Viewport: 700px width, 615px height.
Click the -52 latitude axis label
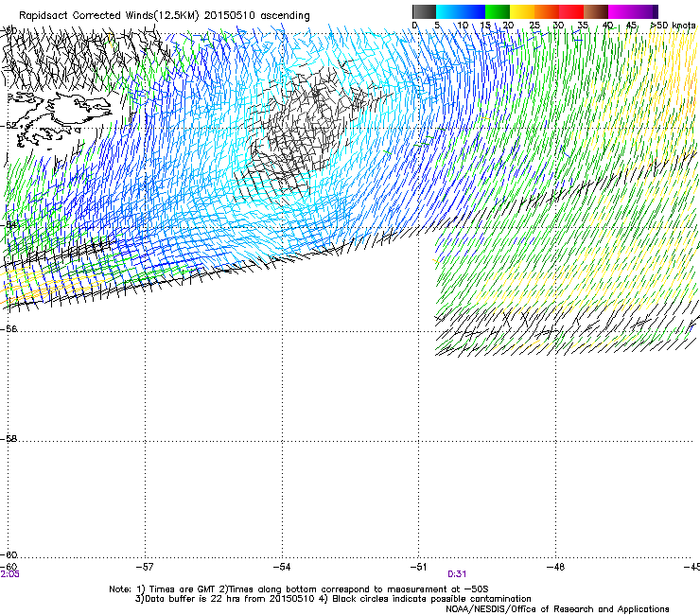tap(9, 126)
